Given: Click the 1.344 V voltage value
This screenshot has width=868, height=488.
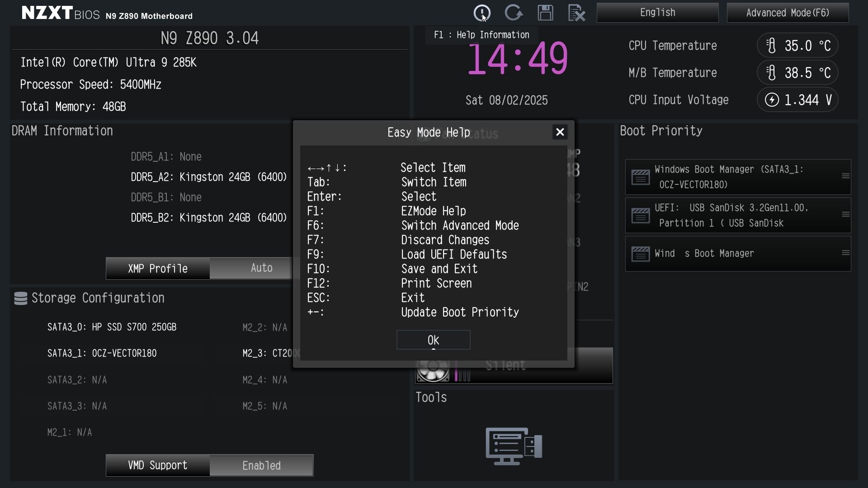Looking at the screenshot, I should click(808, 100).
